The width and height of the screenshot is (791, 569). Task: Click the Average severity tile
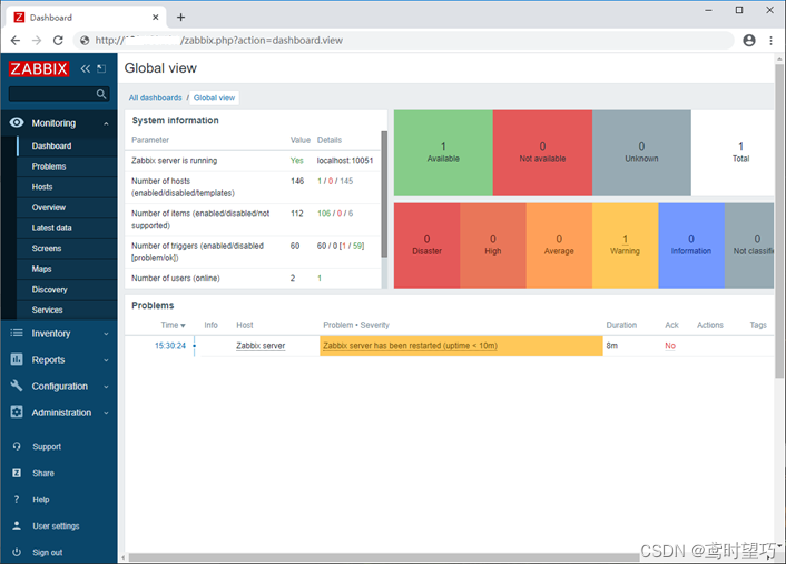[559, 246]
